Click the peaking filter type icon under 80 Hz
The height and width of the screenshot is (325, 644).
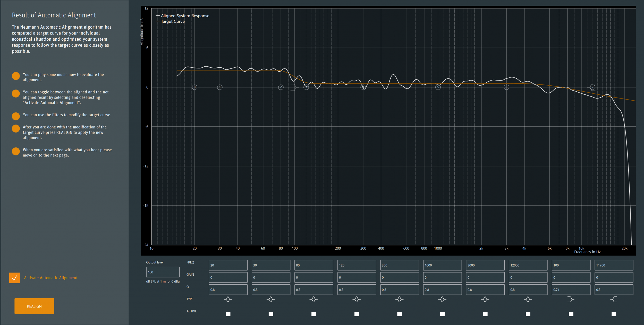click(313, 299)
